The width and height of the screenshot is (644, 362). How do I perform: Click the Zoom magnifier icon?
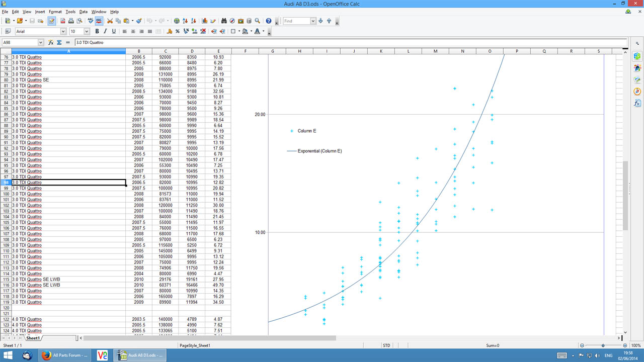point(257,21)
